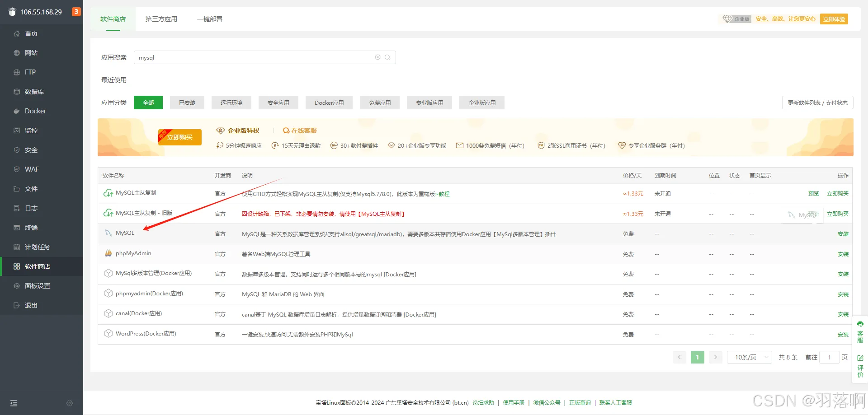Clear the mysql search text with x icon
This screenshot has height=415, width=868.
click(x=377, y=57)
